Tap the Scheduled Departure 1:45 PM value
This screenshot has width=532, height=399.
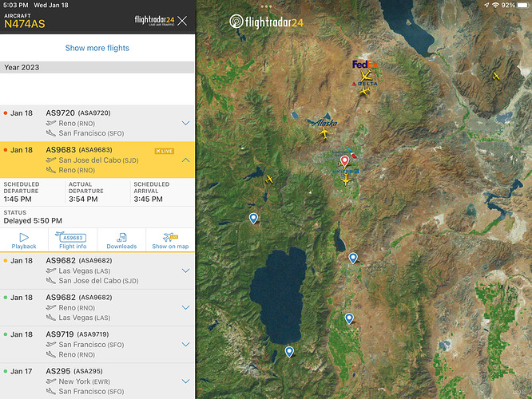[x=18, y=199]
